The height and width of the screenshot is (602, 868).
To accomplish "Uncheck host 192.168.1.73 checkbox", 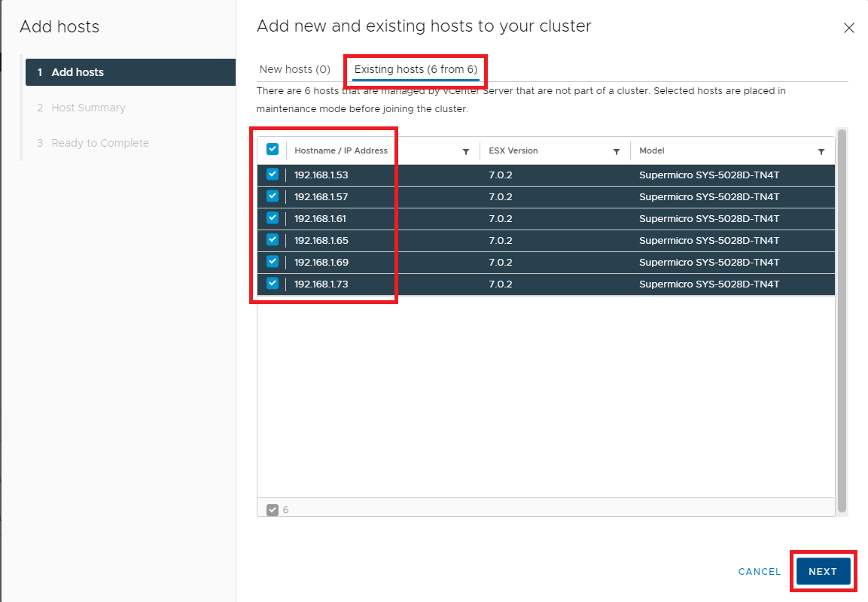I will pos(273,284).
